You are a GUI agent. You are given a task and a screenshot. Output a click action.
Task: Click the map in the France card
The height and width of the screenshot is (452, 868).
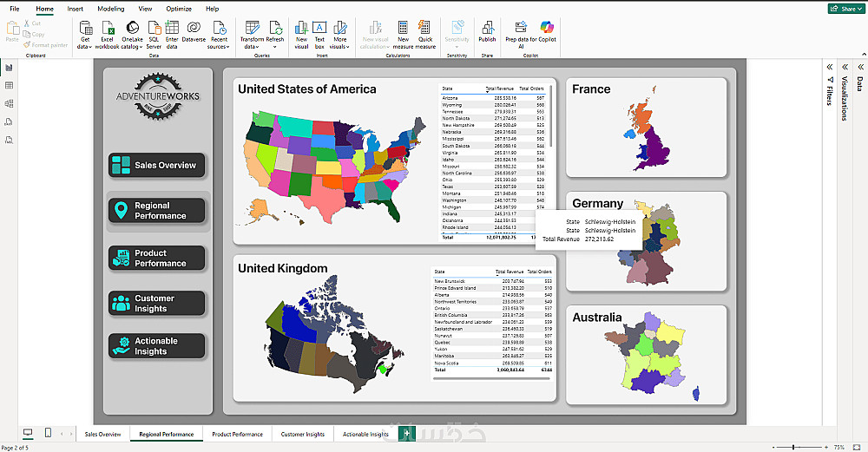click(x=648, y=129)
